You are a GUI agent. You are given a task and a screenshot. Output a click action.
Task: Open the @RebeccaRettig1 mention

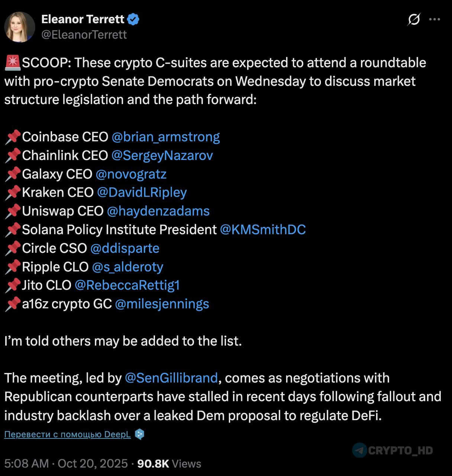tap(127, 285)
